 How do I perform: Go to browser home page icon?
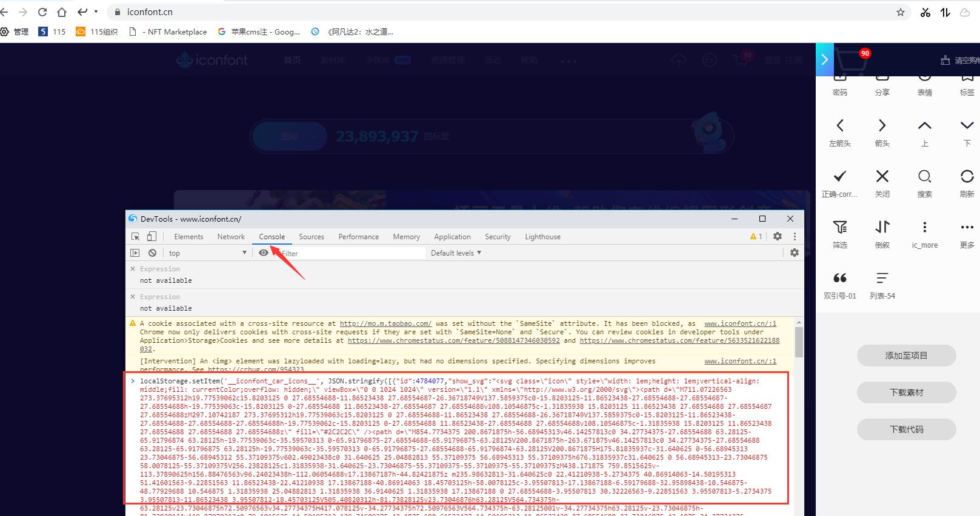[x=62, y=12]
